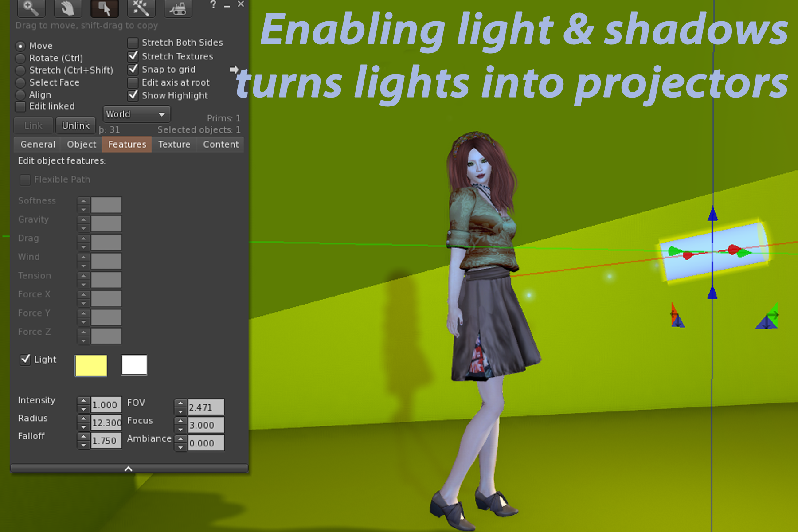The height and width of the screenshot is (532, 798).
Task: Click the FOV value input field
Action: (206, 407)
